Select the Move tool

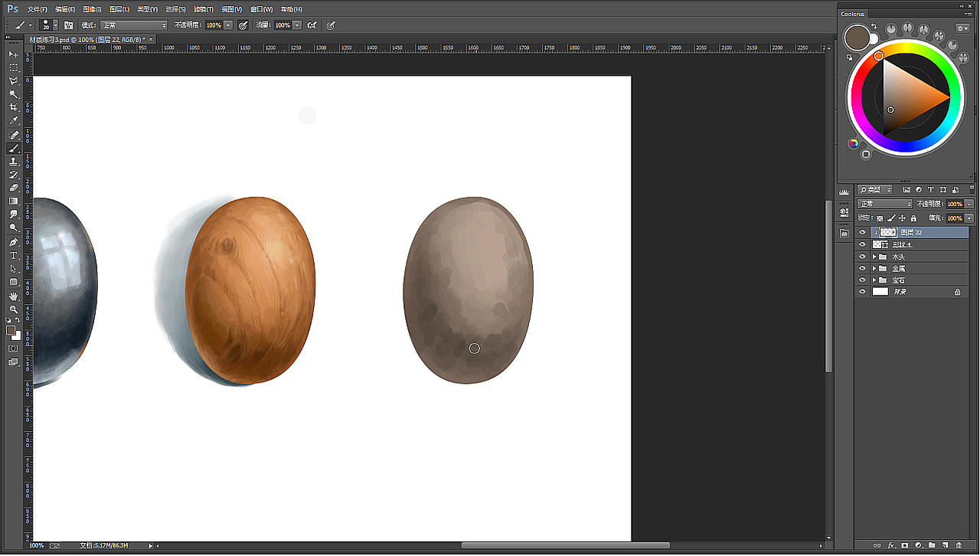click(x=13, y=54)
